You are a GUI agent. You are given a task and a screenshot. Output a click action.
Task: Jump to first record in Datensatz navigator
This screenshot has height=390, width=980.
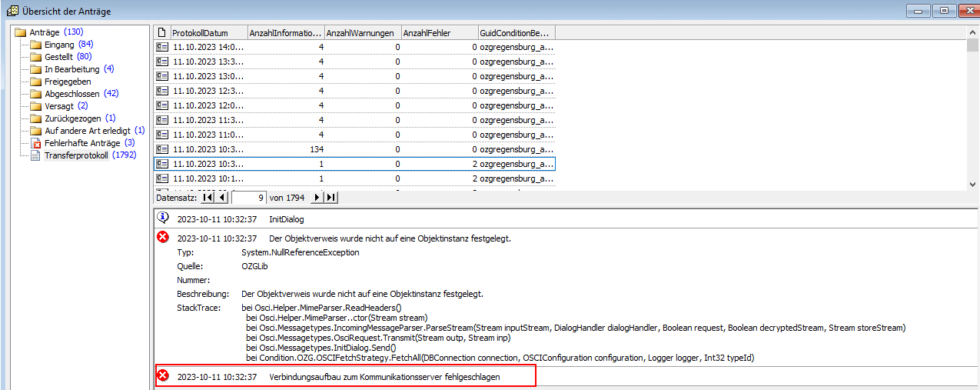[x=208, y=198]
